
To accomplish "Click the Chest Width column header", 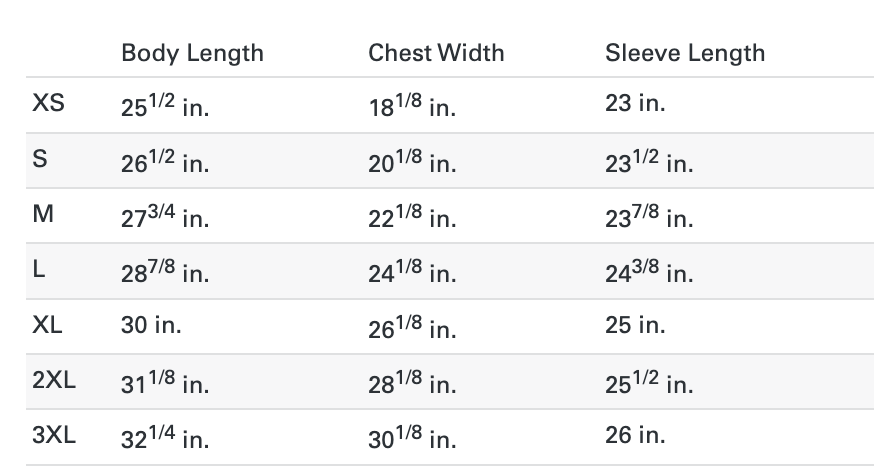I will coord(436,53).
